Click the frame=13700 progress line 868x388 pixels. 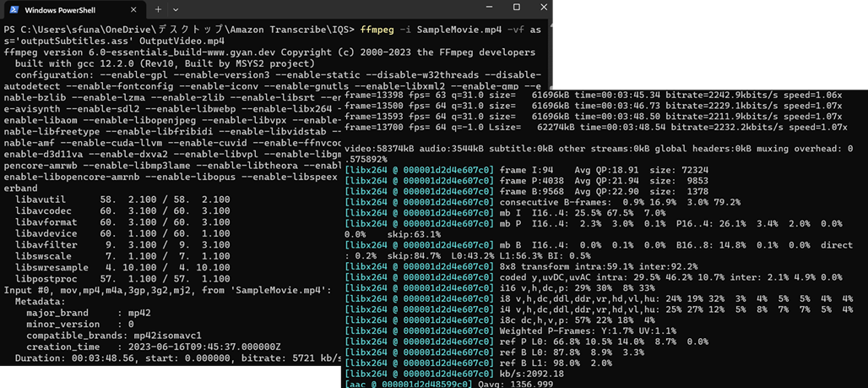tap(595, 128)
